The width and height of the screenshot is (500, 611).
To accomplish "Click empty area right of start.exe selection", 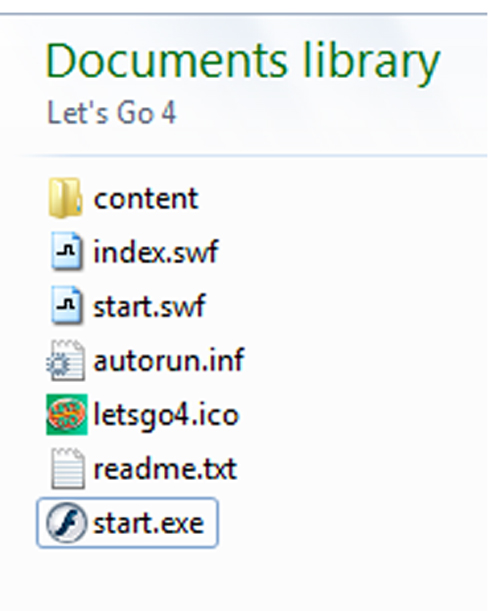I will click(351, 523).
